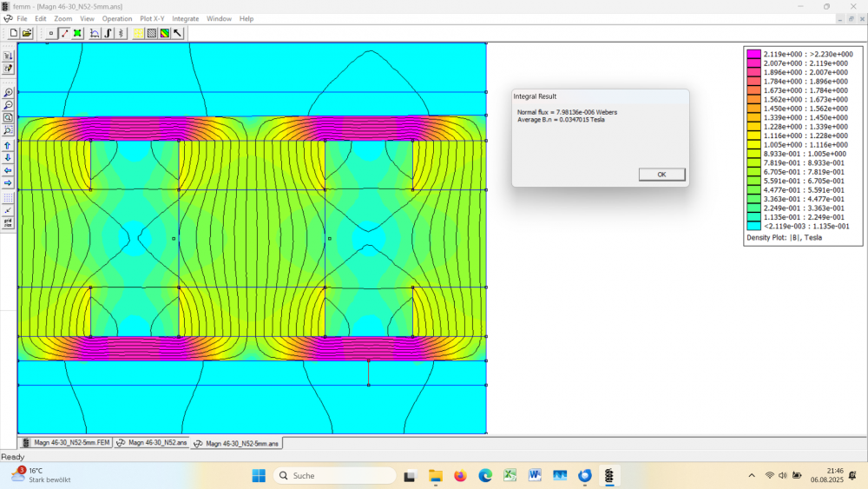The height and width of the screenshot is (489, 868).
Task: Pan view left with the left arrow
Action: pos(8,170)
